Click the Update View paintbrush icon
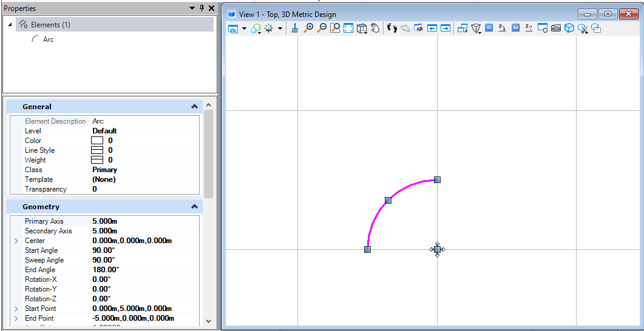This screenshot has width=644, height=331. pyautogui.click(x=294, y=28)
